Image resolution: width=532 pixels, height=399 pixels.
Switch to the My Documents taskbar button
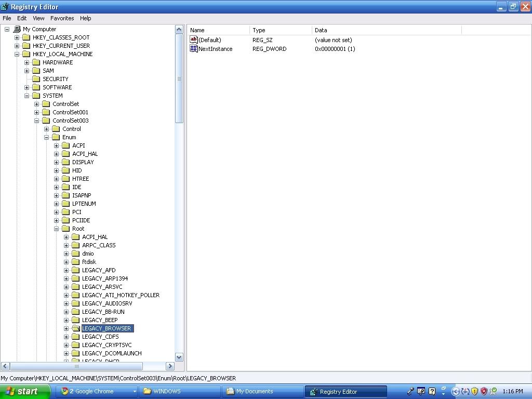262,392
